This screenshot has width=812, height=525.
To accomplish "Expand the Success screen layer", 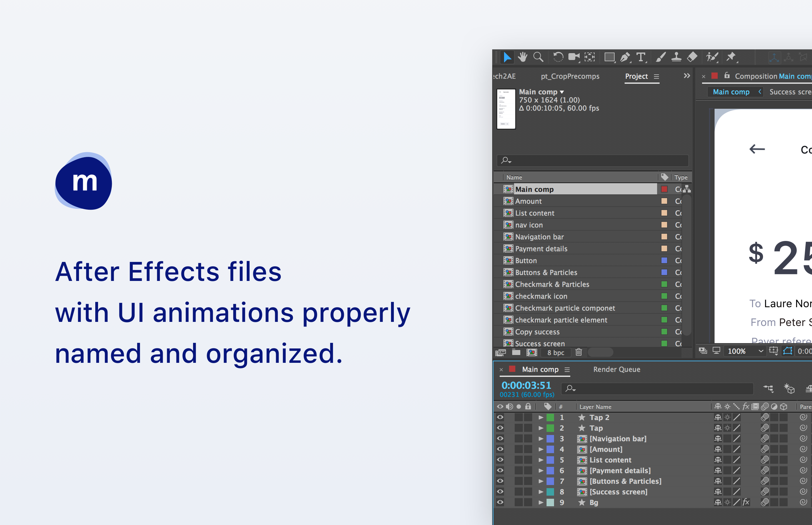I will click(x=541, y=492).
